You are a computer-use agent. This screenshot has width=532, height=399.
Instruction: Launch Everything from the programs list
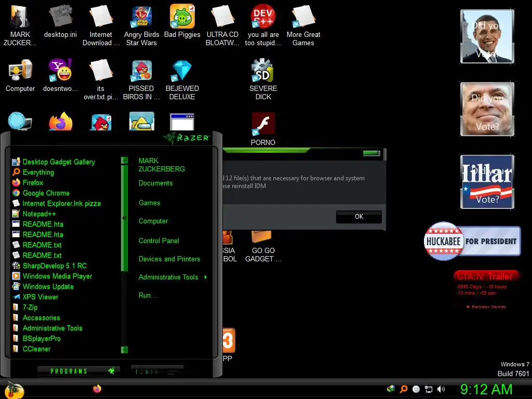click(33, 172)
